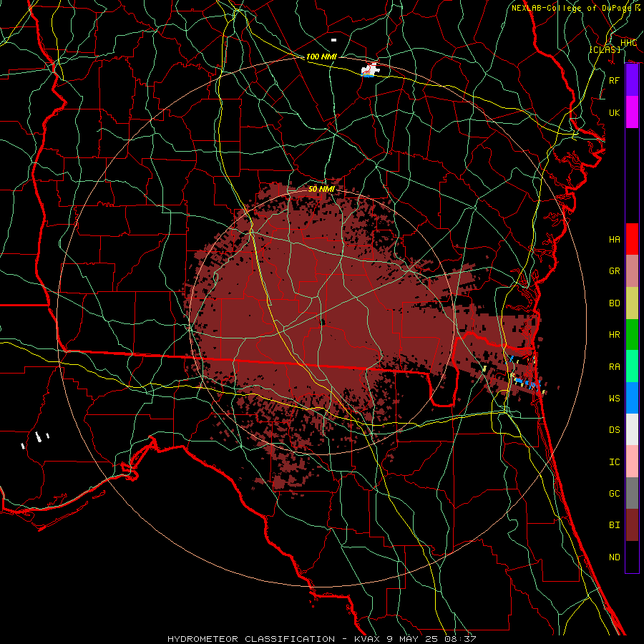Click the HA red legend swatch
The height and width of the screenshot is (644, 644).
(632, 239)
